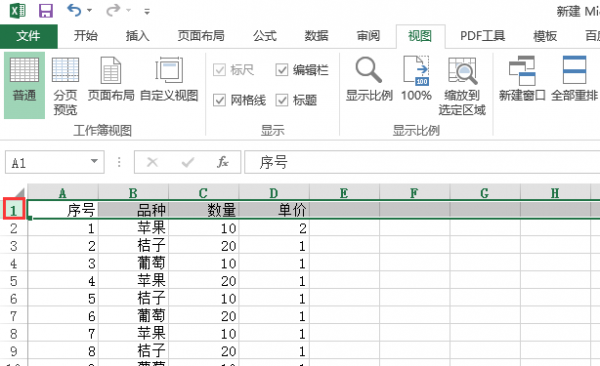
Task: Click cell A1 containing 序号
Action: point(63,210)
